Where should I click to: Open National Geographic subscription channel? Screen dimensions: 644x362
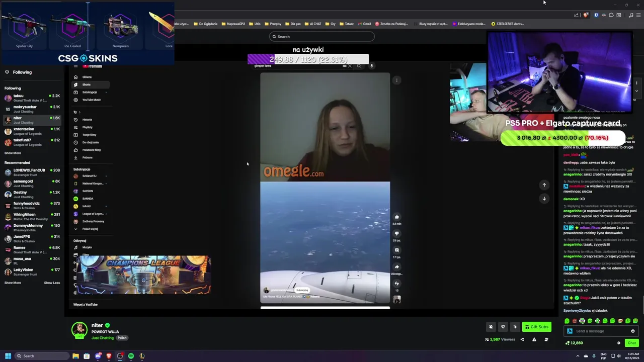pos(91,184)
